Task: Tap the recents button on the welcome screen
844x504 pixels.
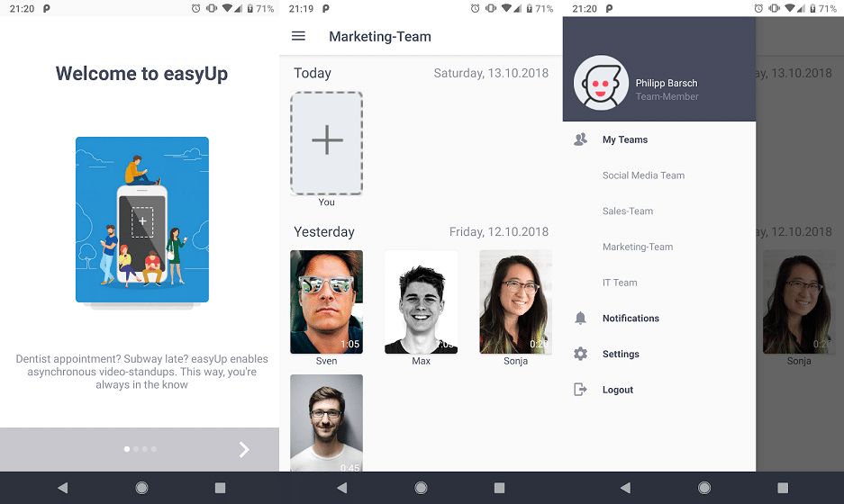Action: coord(220,488)
